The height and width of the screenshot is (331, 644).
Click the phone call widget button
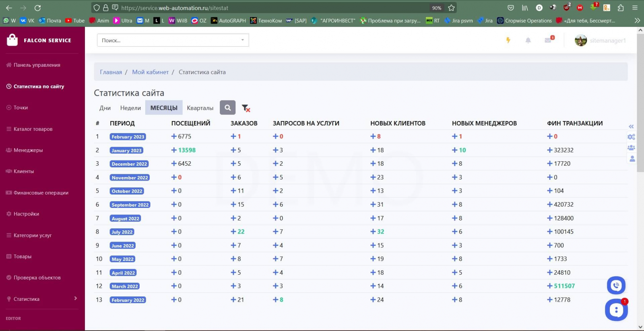click(616, 286)
